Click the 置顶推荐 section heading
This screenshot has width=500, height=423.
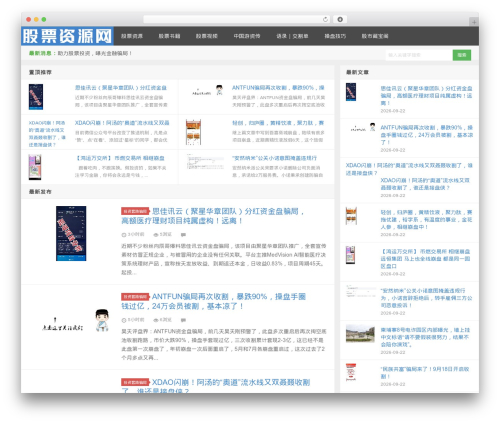(x=40, y=72)
